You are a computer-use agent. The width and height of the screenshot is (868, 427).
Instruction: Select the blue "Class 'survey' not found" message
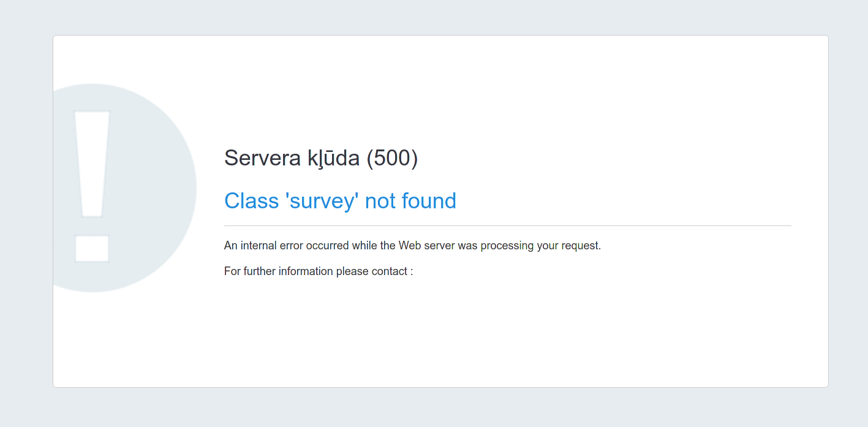click(340, 201)
